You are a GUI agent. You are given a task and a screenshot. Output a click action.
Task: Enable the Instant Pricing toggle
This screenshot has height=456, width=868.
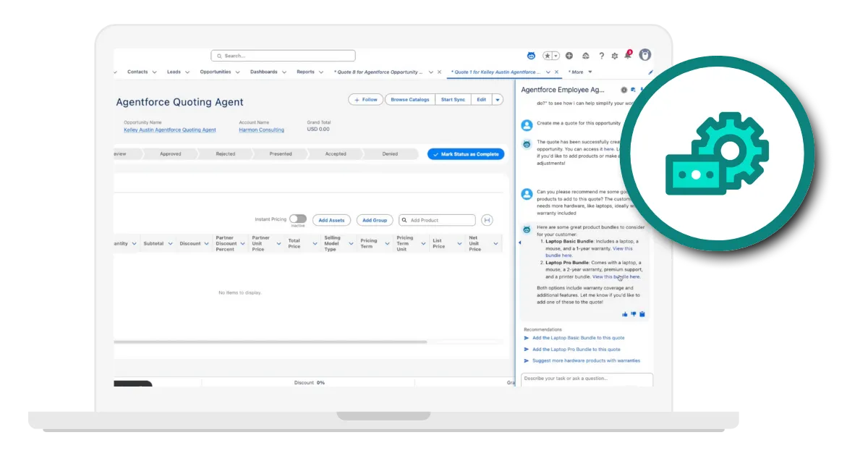click(x=298, y=219)
